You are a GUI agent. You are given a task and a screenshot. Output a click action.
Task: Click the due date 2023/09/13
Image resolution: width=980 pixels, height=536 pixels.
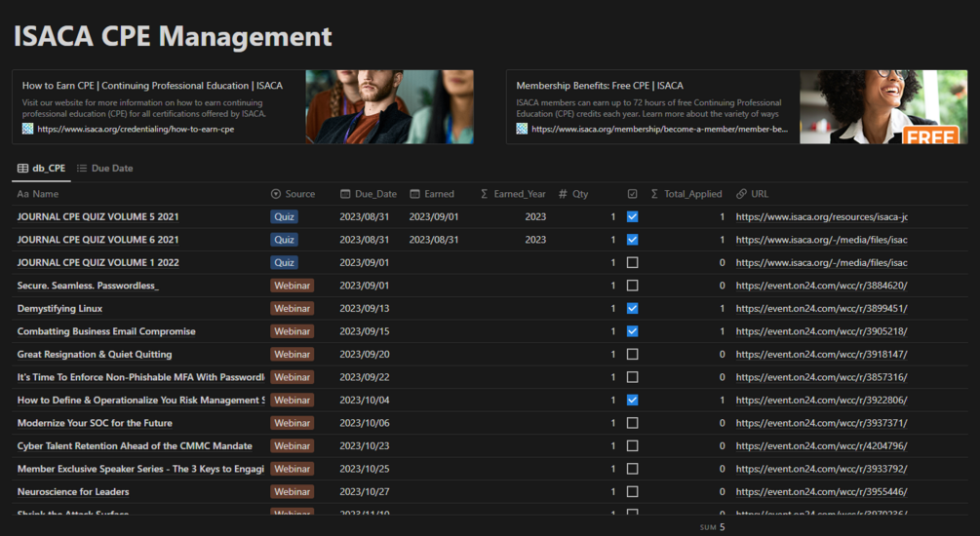coord(365,308)
